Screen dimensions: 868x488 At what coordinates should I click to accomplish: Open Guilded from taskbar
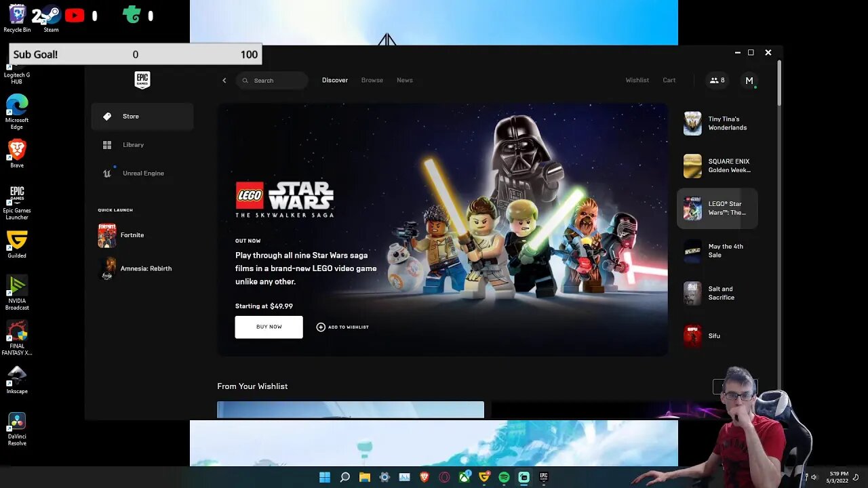484,477
